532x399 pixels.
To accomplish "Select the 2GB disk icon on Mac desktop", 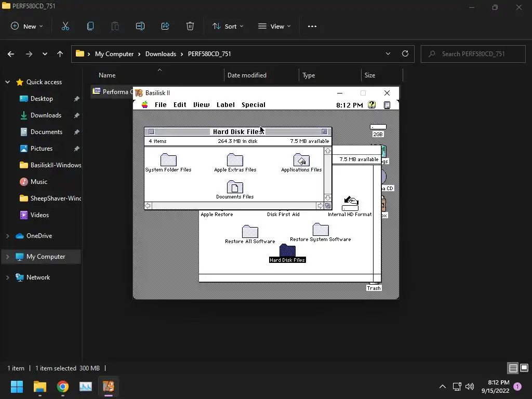I will pyautogui.click(x=378, y=130).
